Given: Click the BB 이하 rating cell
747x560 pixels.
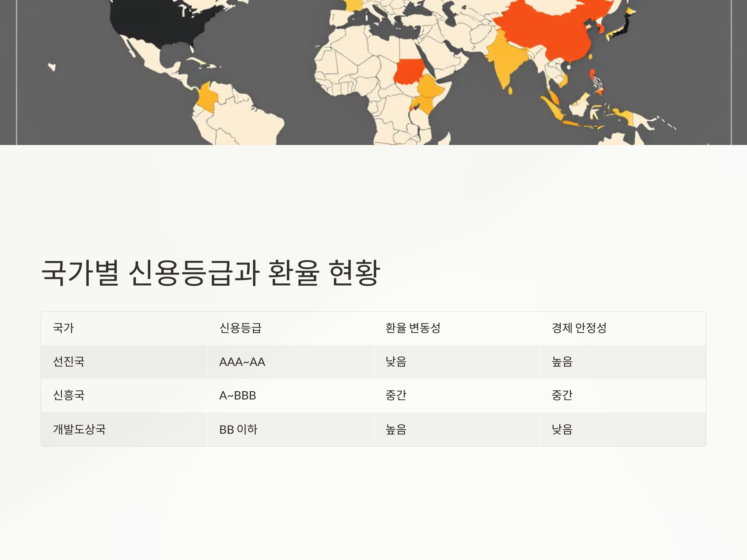Looking at the screenshot, I should click(238, 429).
